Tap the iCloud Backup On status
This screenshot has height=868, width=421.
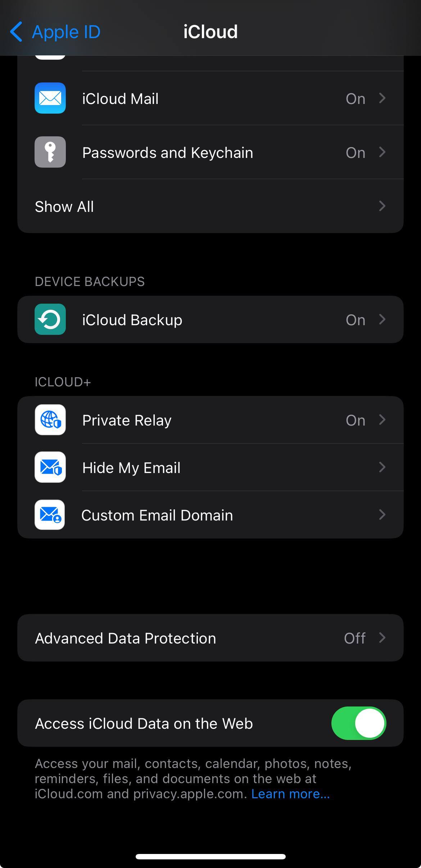click(x=355, y=320)
